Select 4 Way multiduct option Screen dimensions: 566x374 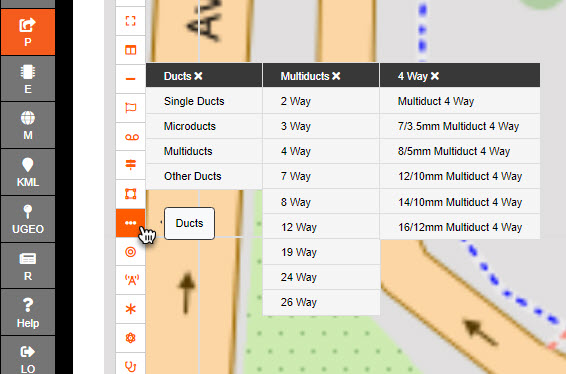coord(321,151)
